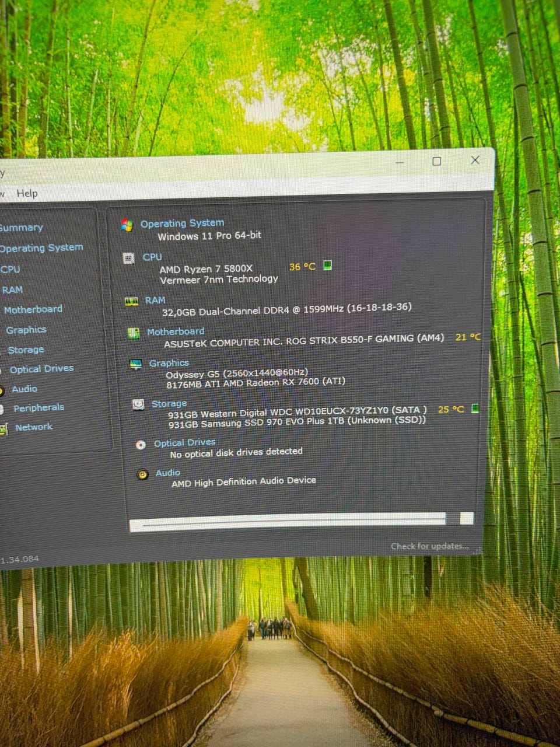This screenshot has height=747, width=560.
Task: Open the Optical Drives section in sidebar
Action: click(41, 369)
